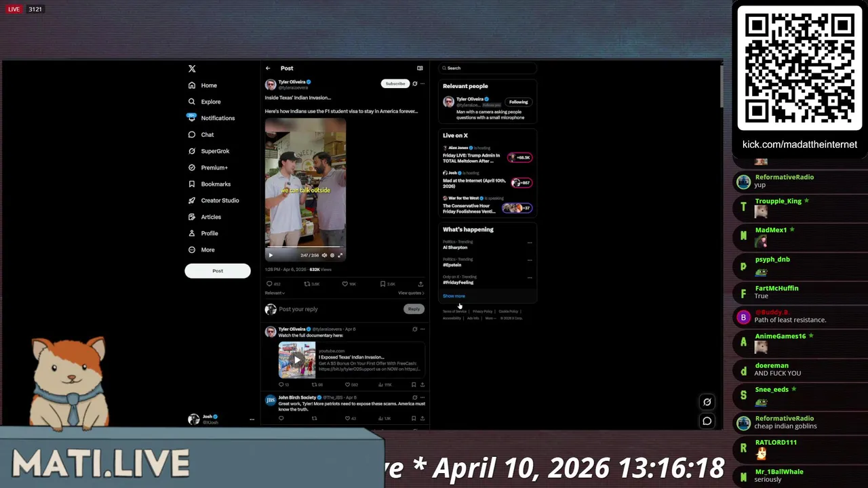Open the Terms of Service link

[454, 311]
